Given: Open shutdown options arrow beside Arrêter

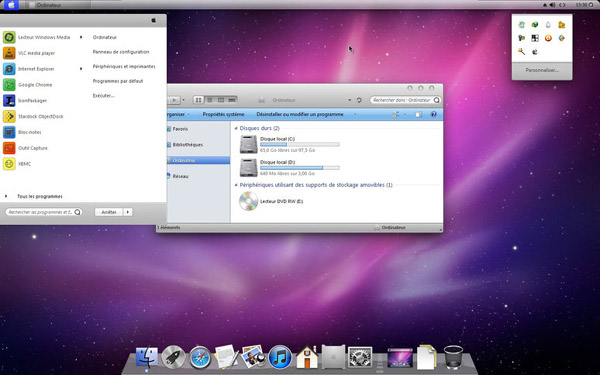Looking at the screenshot, I should 128,212.
